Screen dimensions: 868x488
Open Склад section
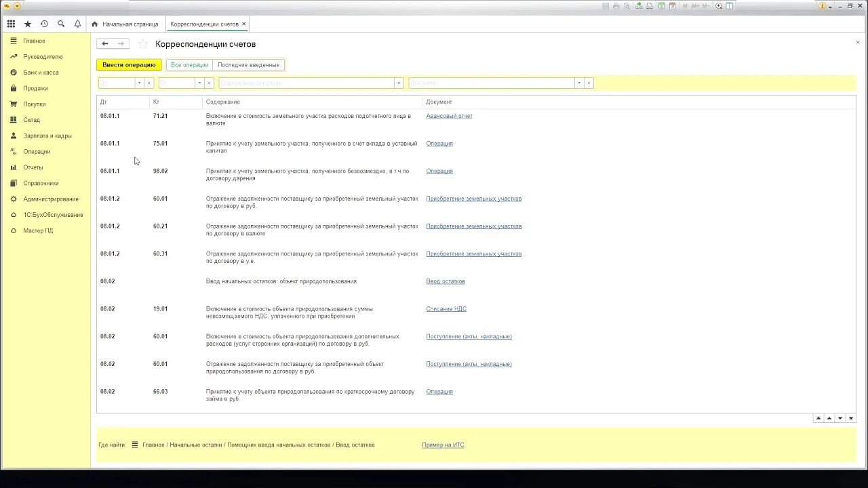point(31,120)
